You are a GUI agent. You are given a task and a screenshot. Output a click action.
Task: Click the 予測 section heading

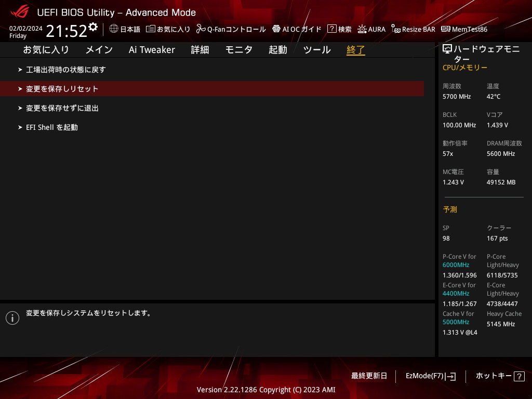450,209
